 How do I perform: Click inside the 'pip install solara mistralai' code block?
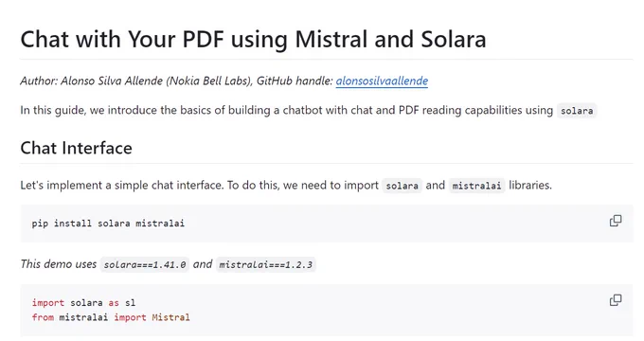click(x=327, y=224)
